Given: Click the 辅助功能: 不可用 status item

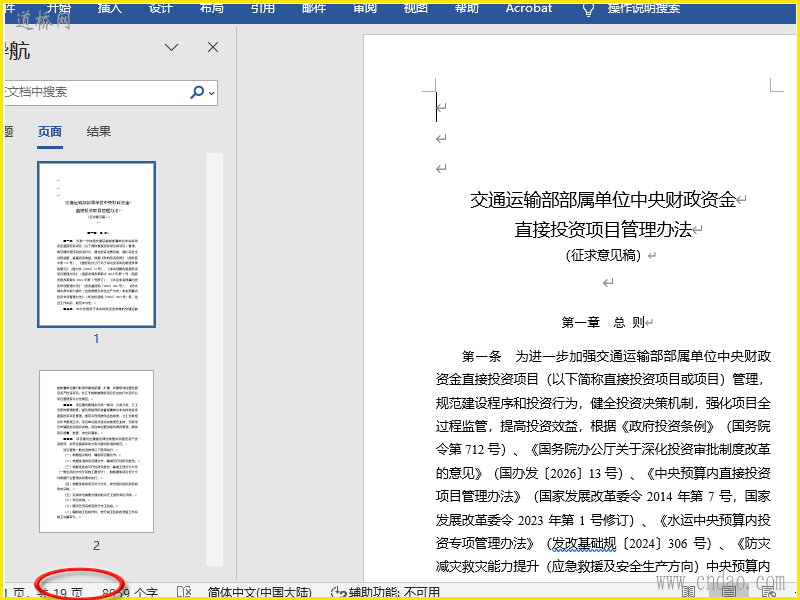Looking at the screenshot, I should pyautogui.click(x=385, y=593).
